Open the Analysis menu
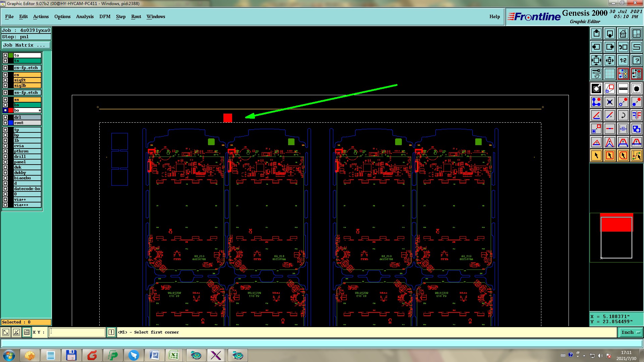The image size is (644, 362). 85,16
